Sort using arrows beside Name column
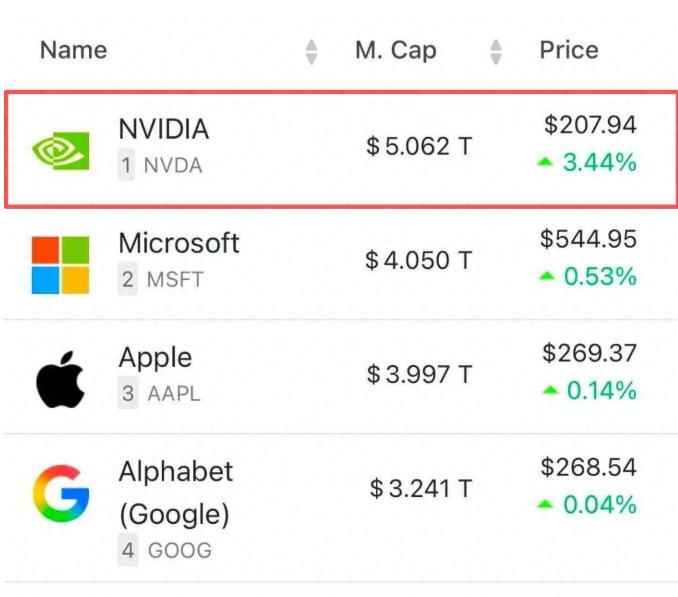This screenshot has height=597, width=678. click(x=312, y=51)
